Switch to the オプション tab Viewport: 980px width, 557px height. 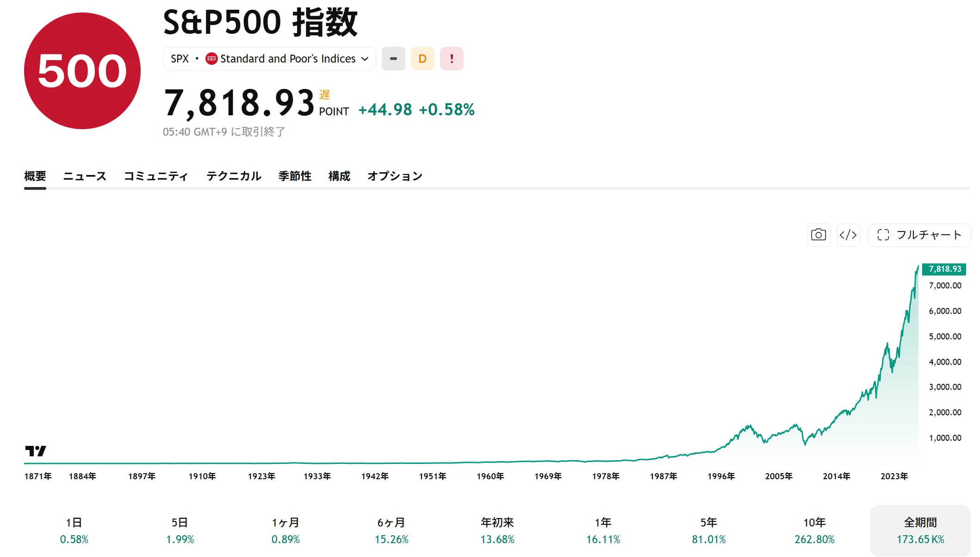395,176
